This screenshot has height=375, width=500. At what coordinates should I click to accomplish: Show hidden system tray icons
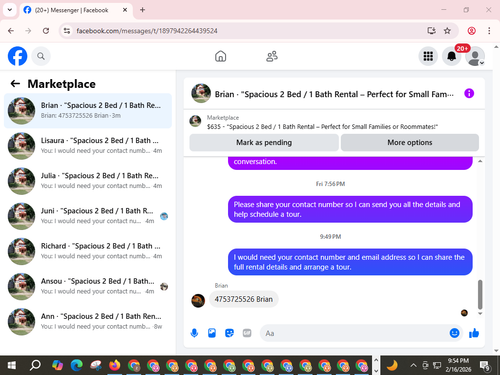tap(413, 365)
